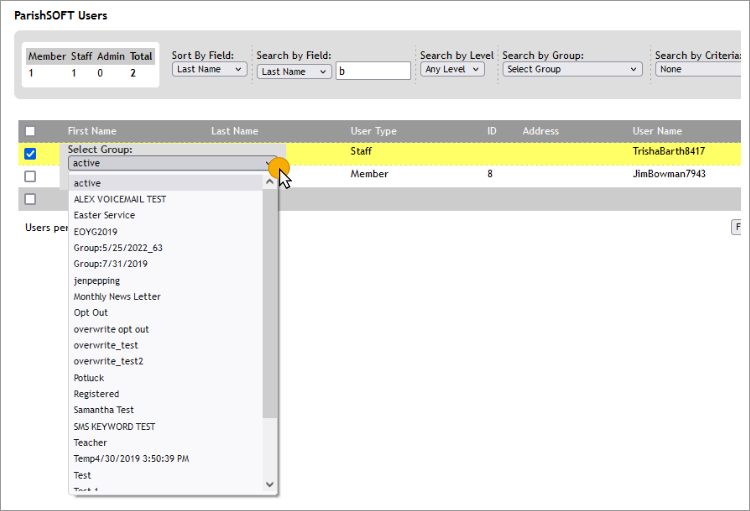Select the 'Teacher' group option
The width and height of the screenshot is (750, 511).
[165, 443]
